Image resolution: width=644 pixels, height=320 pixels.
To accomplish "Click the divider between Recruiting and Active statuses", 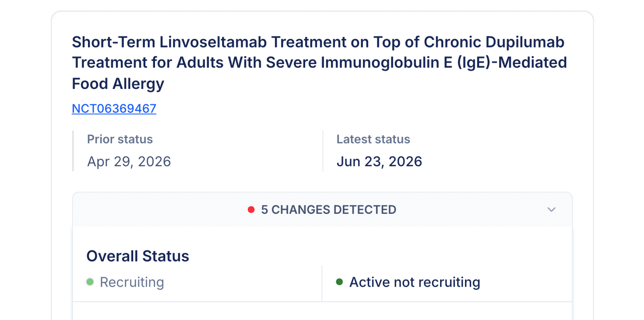I will coord(322,284).
